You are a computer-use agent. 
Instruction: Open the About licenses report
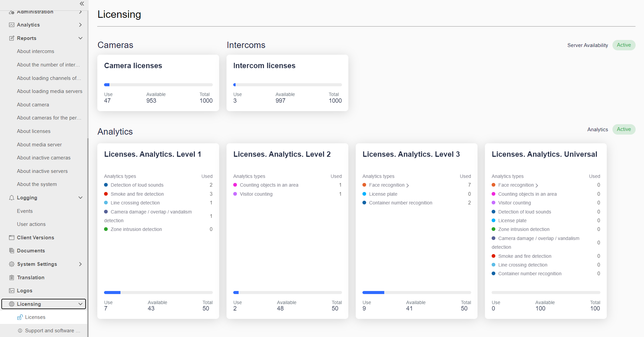pyautogui.click(x=34, y=131)
